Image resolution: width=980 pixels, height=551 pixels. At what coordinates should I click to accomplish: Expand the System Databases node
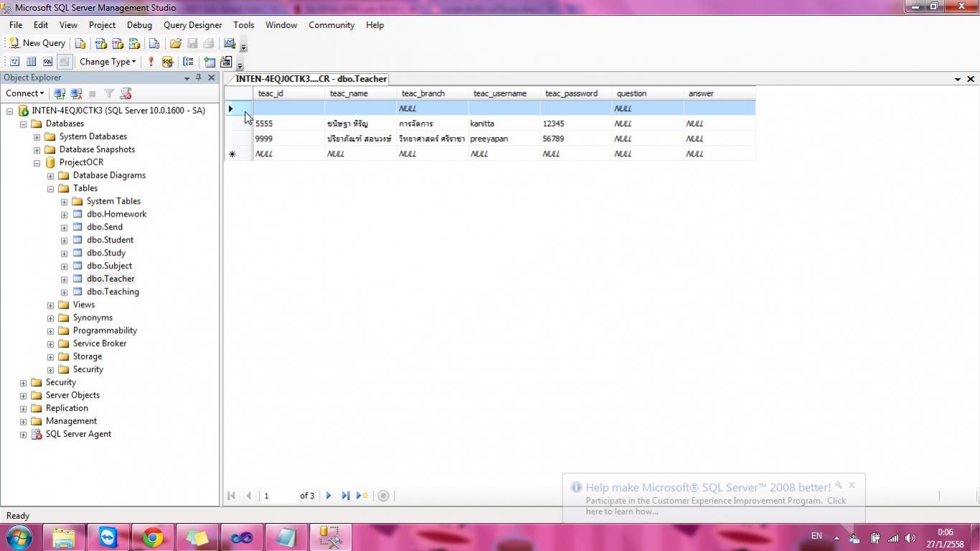coord(37,137)
